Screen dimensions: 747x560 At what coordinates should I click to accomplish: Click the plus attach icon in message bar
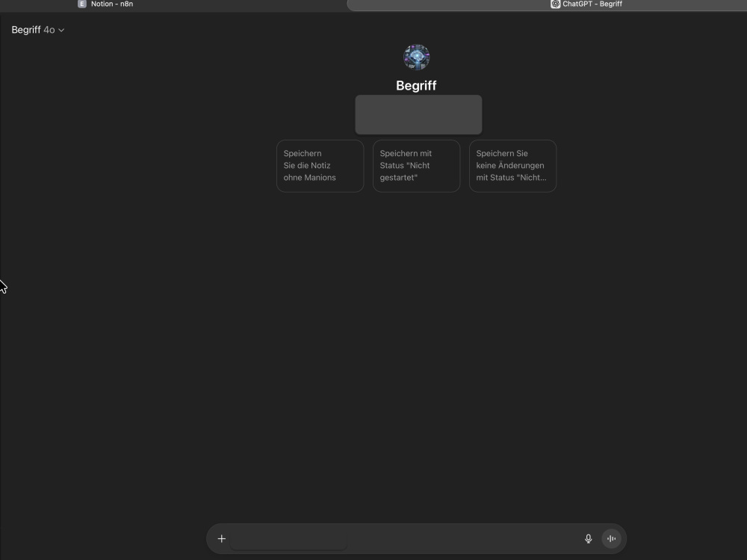222,538
